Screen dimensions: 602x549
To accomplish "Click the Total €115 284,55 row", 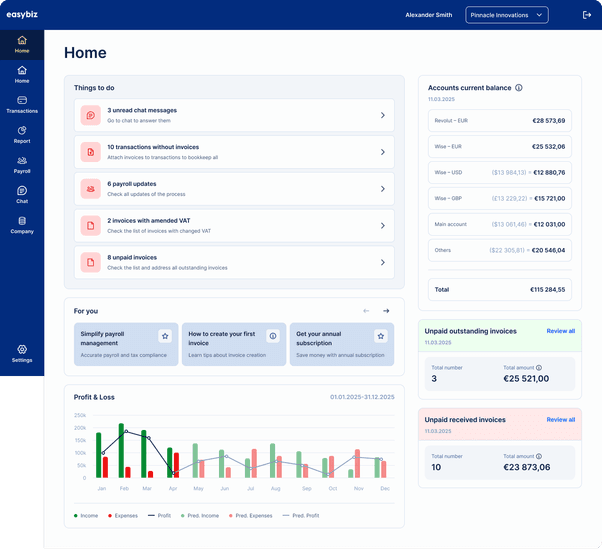I will [499, 289].
